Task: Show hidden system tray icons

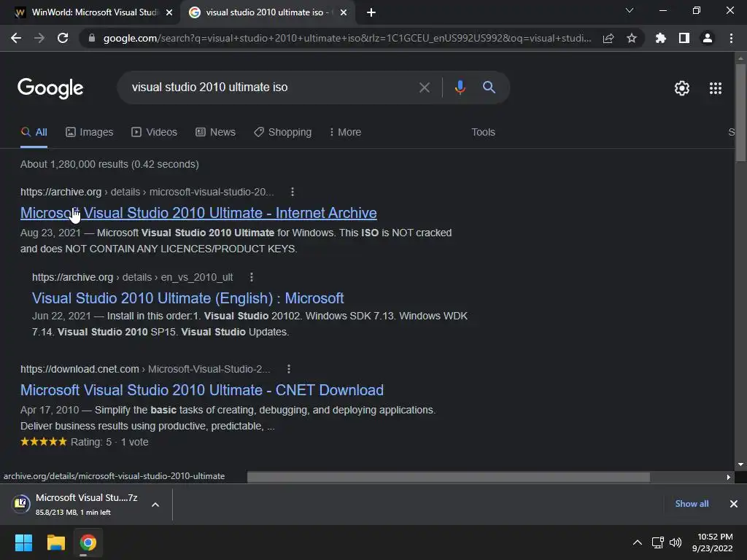Action: pyautogui.click(x=637, y=542)
